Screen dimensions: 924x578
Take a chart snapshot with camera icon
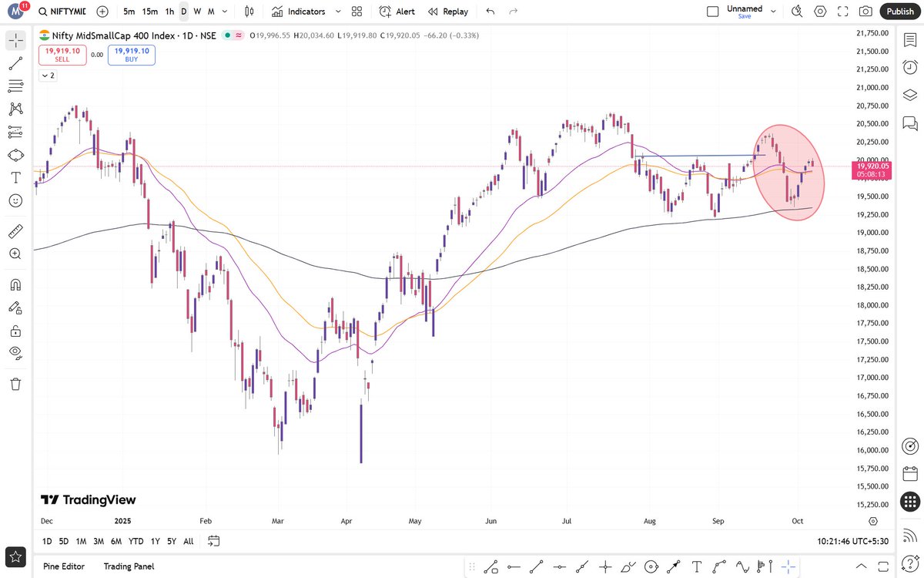pos(866,12)
